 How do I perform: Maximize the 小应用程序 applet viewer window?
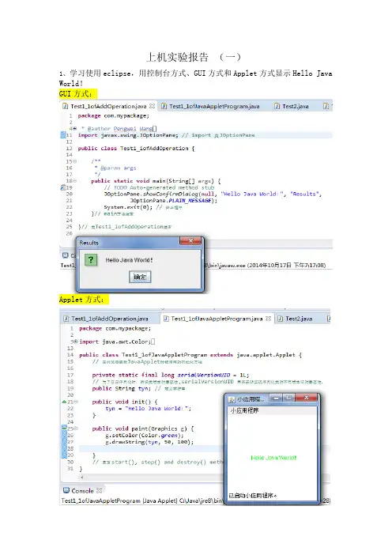(288, 398)
